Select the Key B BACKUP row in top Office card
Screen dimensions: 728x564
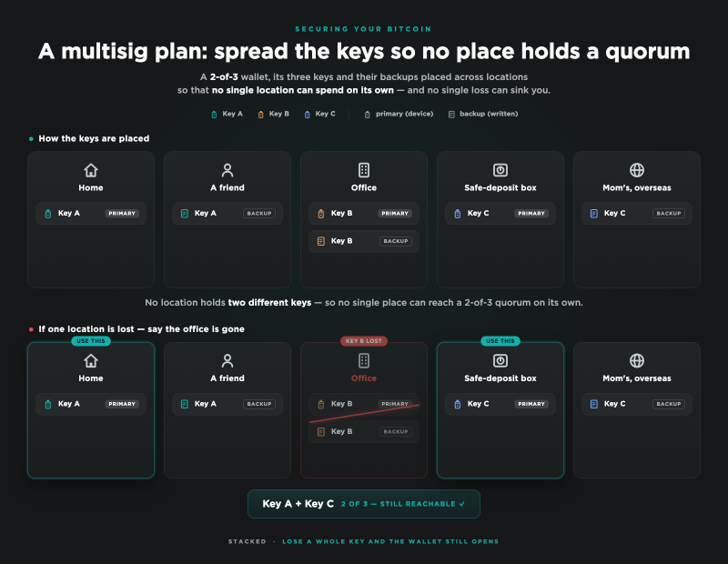pyautogui.click(x=363, y=241)
